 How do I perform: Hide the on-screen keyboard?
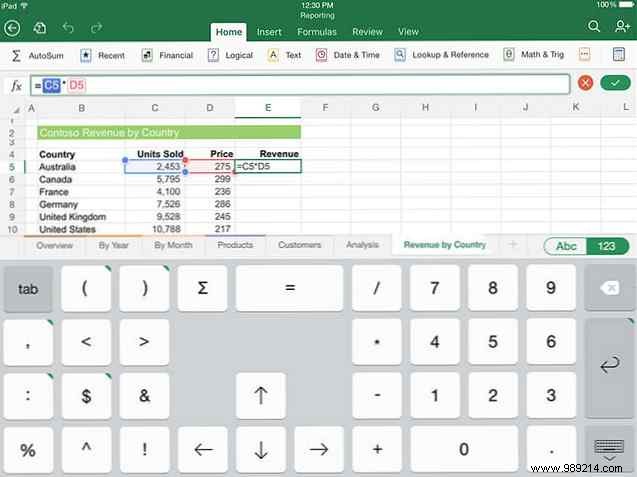coord(609,449)
